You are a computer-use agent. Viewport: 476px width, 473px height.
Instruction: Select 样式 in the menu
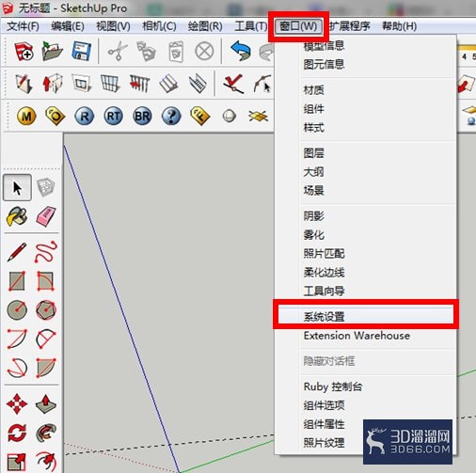(x=313, y=128)
